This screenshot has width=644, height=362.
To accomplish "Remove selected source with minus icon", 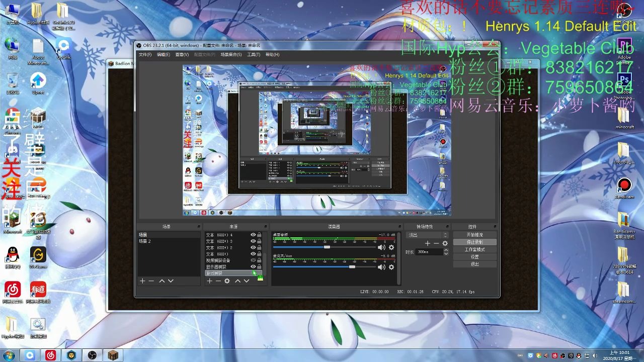I will [x=218, y=281].
